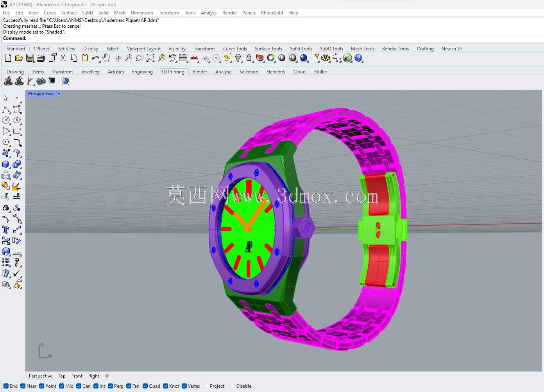
Task: Select the Zoom Window magnifier icon
Action: point(139,58)
